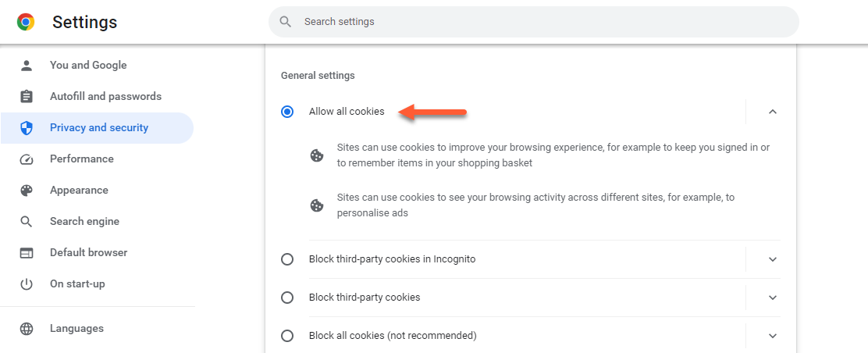Viewport: 868px width, 353px height.
Task: Expand the Block third-party cookies details
Action: coord(773,298)
